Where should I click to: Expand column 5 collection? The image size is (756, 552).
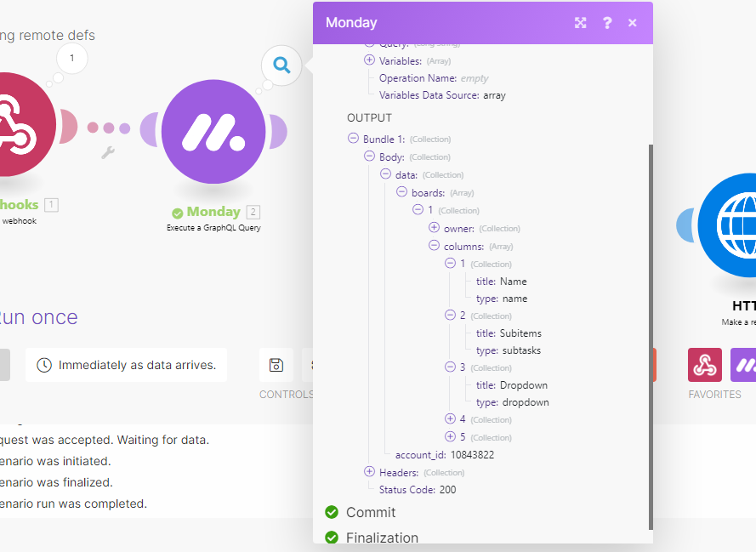450,437
